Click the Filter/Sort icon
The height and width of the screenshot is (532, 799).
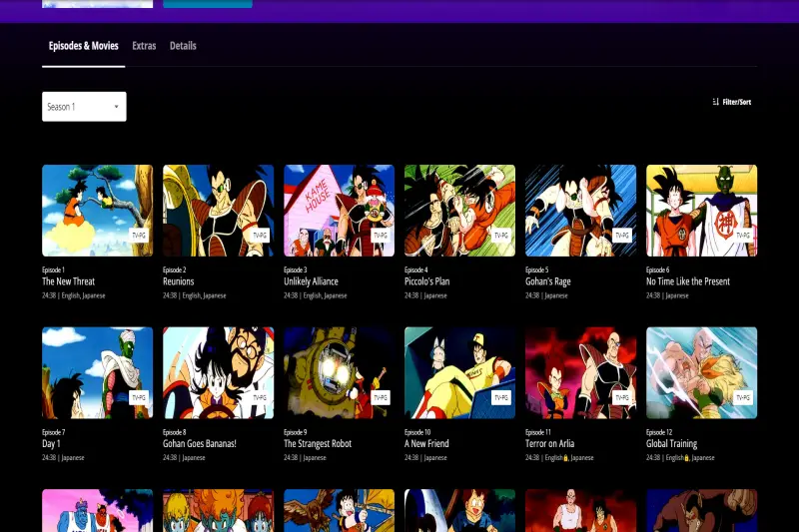716,102
